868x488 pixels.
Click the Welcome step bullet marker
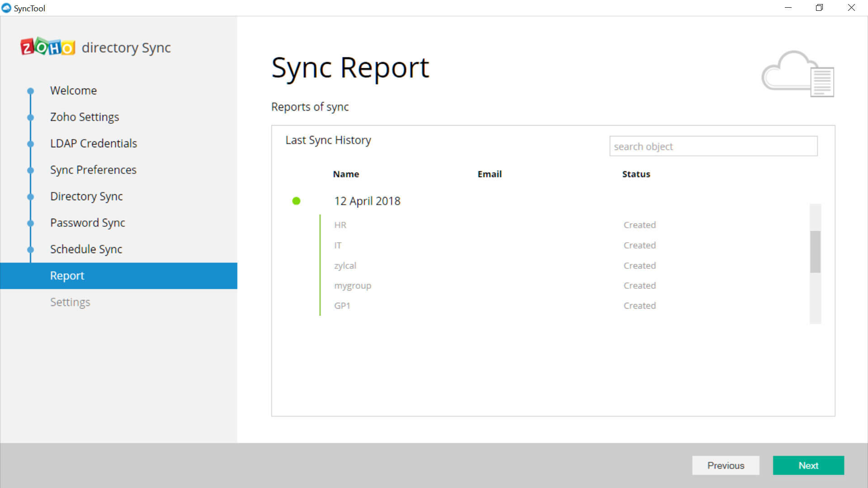[x=30, y=91]
